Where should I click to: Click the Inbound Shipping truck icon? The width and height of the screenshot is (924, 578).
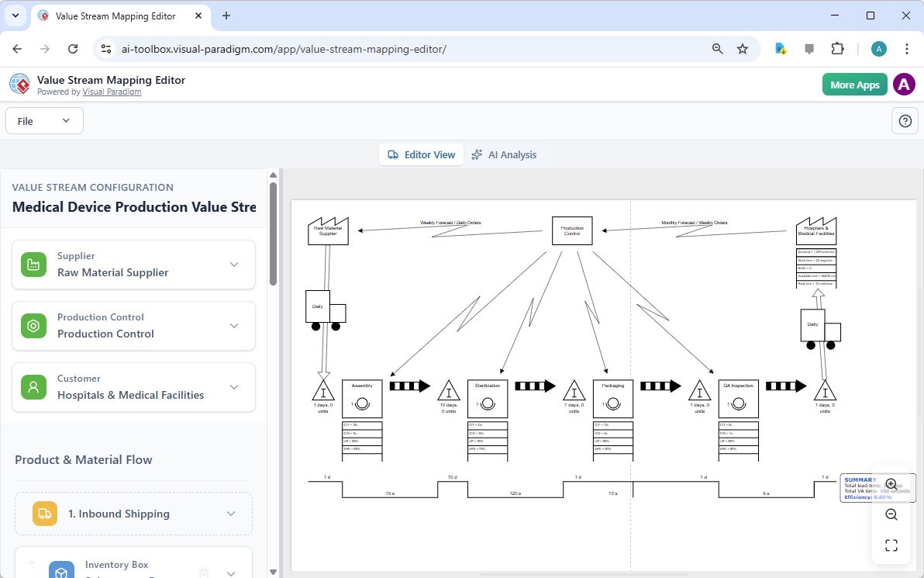click(45, 513)
